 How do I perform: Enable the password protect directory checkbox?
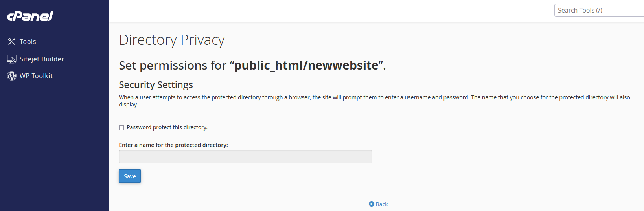[121, 128]
